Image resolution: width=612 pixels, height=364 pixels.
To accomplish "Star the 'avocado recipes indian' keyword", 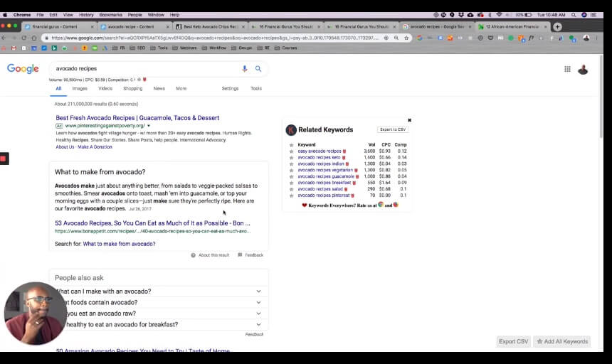I will click(x=291, y=164).
